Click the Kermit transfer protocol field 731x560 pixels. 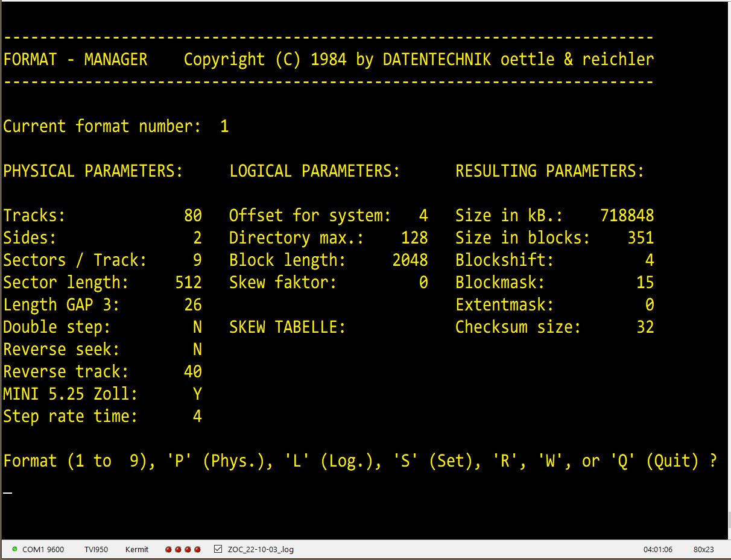click(x=137, y=549)
